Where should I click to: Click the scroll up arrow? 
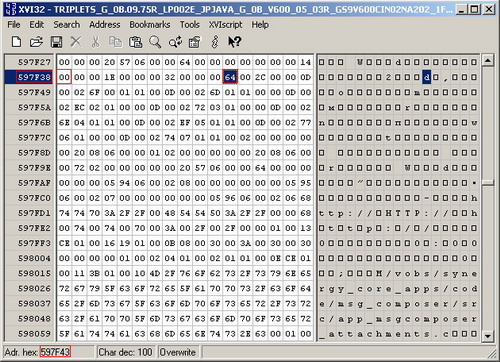[488, 61]
